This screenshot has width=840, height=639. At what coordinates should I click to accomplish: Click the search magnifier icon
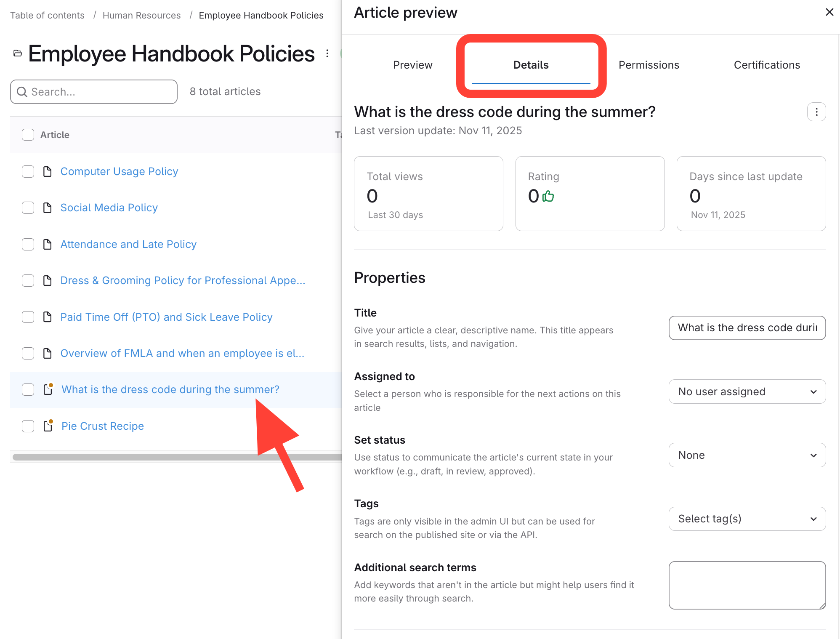(22, 92)
